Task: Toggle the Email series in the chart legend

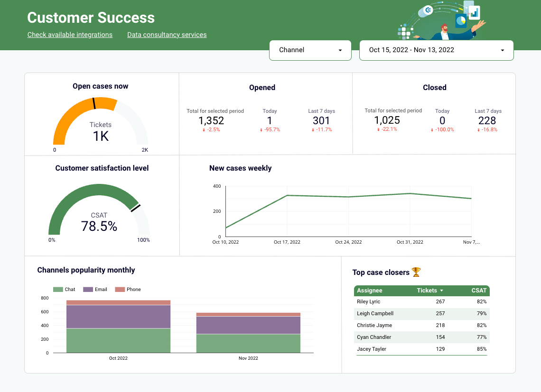Action: (95, 289)
